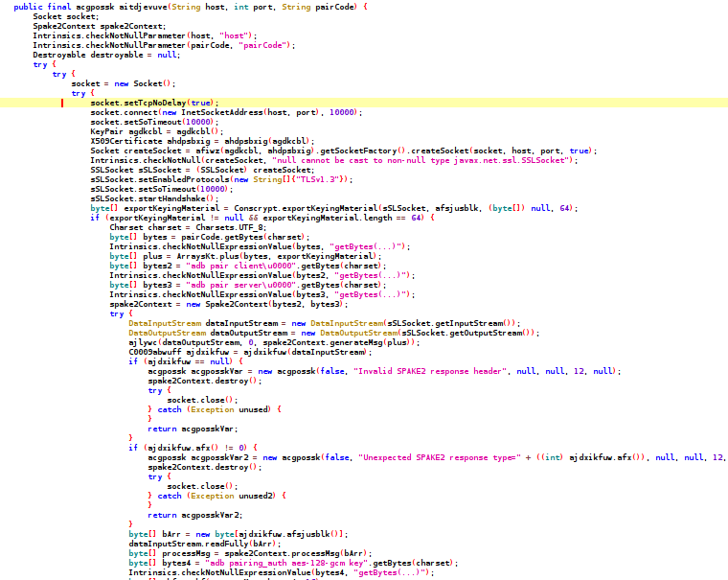Click the 'spake2Context.processMsg(bArr)' call

coord(295,554)
